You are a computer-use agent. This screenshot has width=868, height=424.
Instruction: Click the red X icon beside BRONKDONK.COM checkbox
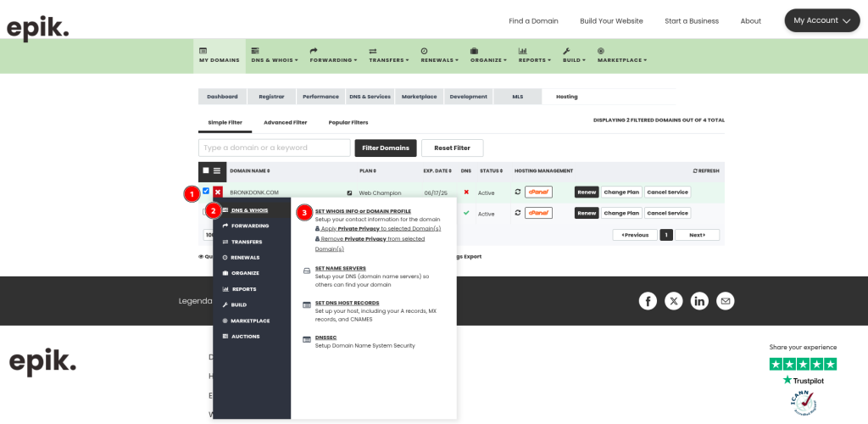[x=218, y=192]
